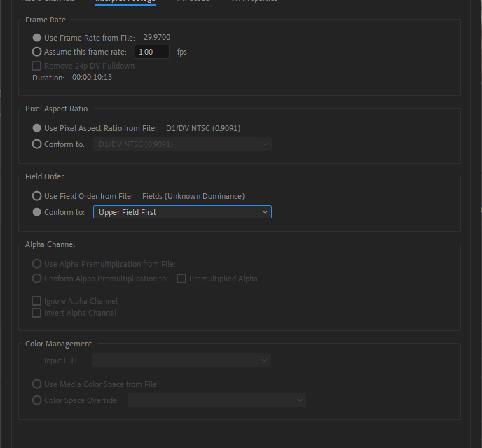Choose Conform to under Pixel Aspect Ratio
Viewport: 482px width, 448px height.
pos(37,144)
